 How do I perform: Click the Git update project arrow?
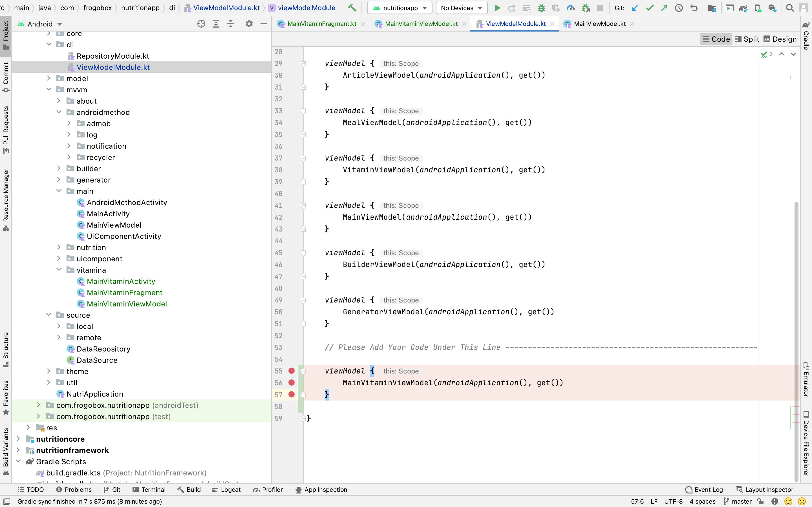pos(634,8)
